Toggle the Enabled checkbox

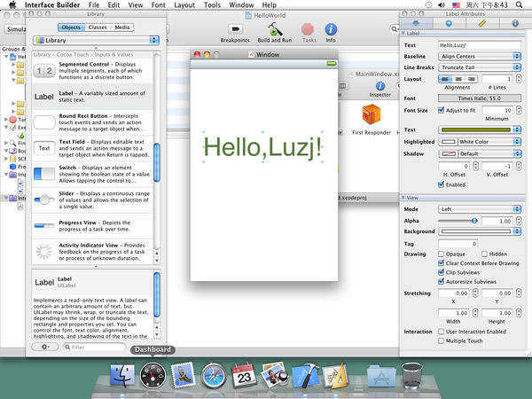coord(441,184)
